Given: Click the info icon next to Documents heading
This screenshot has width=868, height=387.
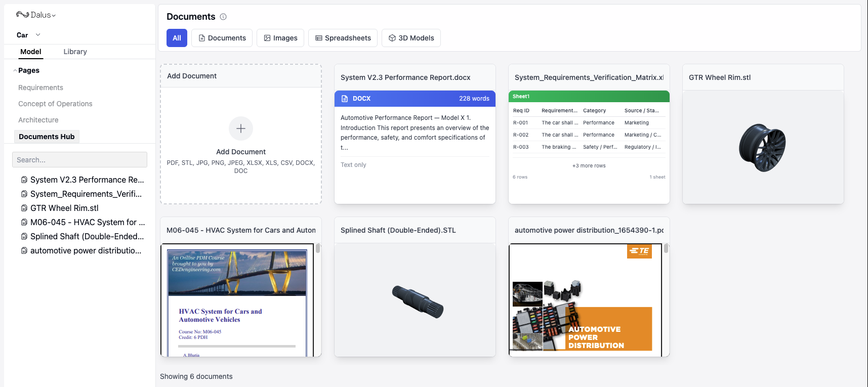Looking at the screenshot, I should point(223,17).
